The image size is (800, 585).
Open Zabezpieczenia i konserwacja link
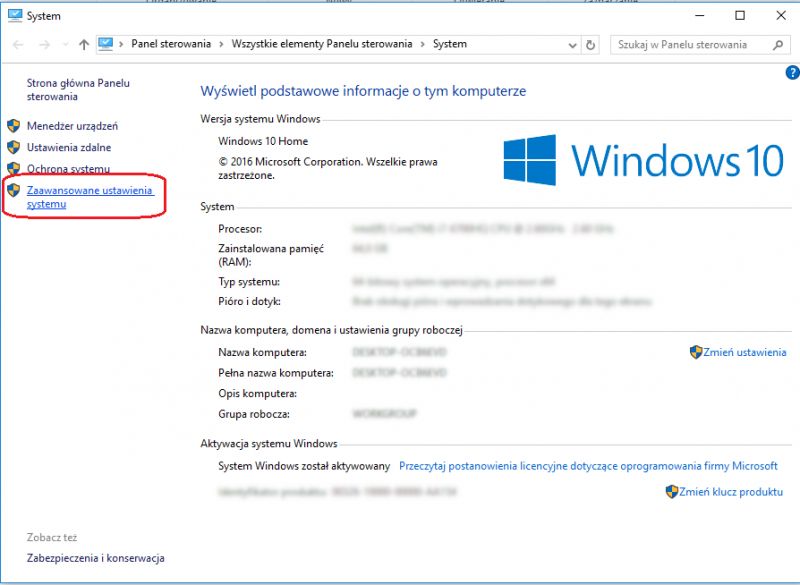click(96, 558)
